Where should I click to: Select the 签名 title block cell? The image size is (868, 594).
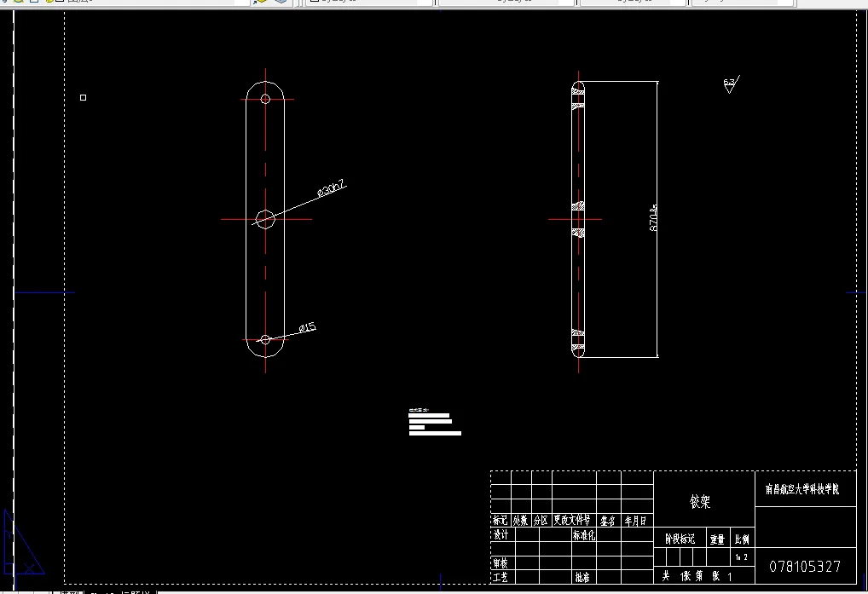click(608, 521)
